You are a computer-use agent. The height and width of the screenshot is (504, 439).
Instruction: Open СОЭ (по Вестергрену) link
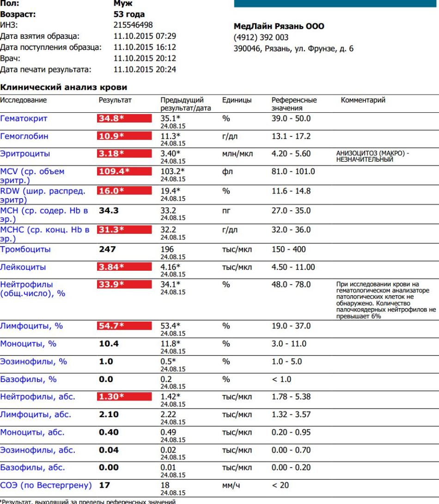click(x=46, y=486)
